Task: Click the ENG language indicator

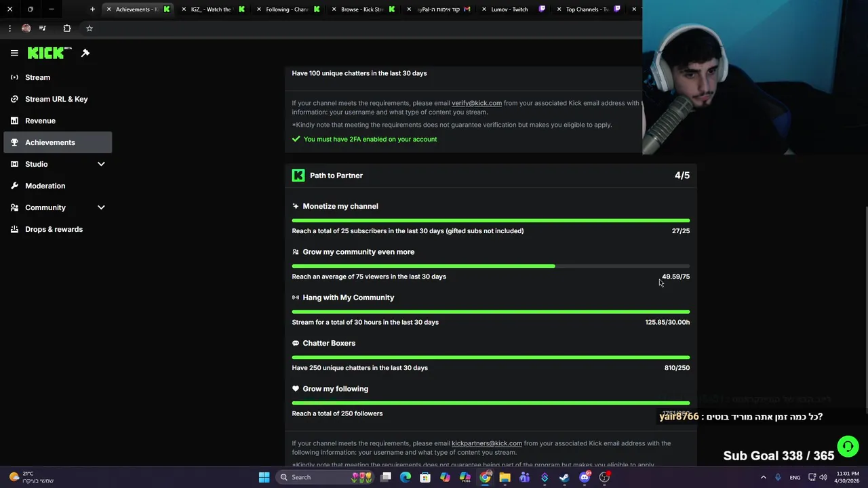Action: coord(795,477)
